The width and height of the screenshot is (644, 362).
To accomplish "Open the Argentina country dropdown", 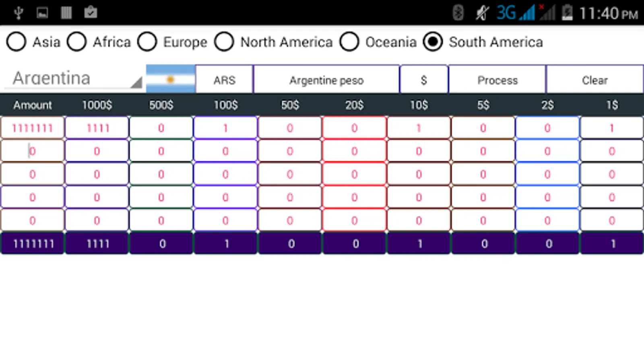I will pyautogui.click(x=72, y=78).
